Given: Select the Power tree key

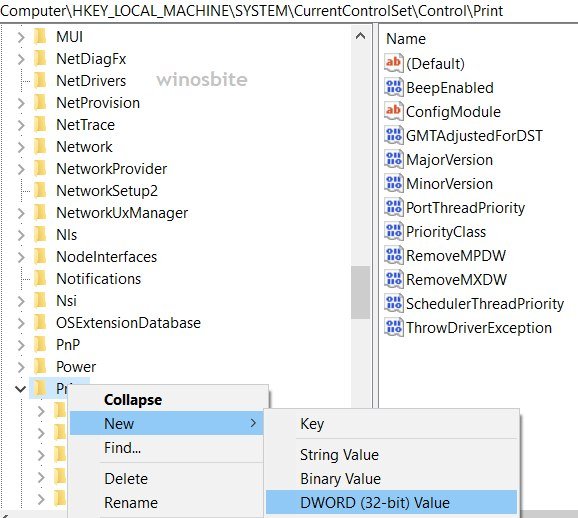Looking at the screenshot, I should point(76,367).
